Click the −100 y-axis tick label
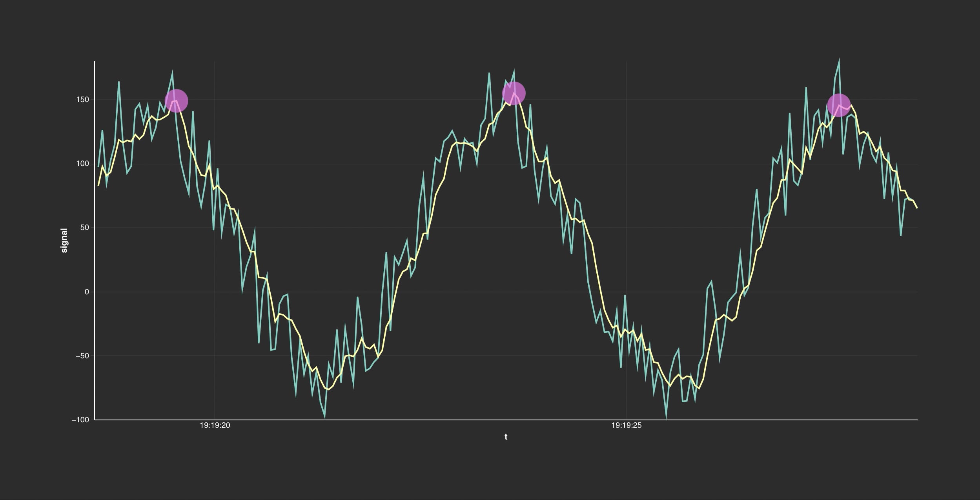Image resolution: width=980 pixels, height=500 pixels. click(x=80, y=420)
